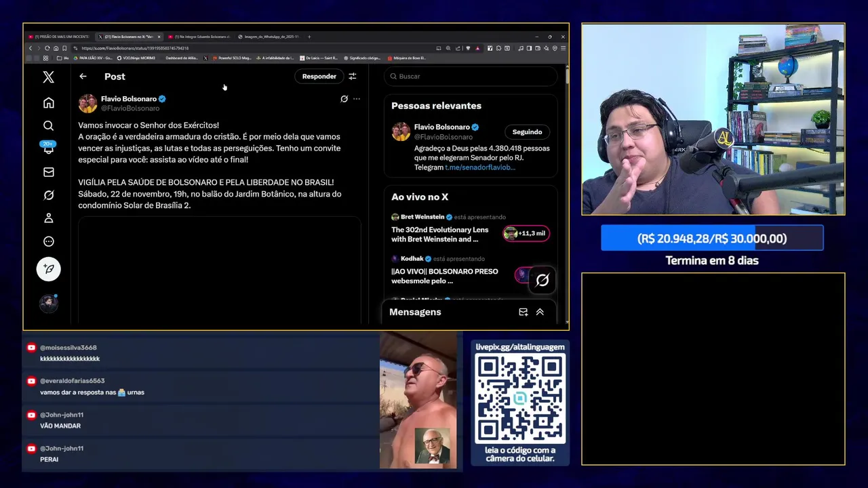Open the Explore search icon in sidebar

[48, 126]
